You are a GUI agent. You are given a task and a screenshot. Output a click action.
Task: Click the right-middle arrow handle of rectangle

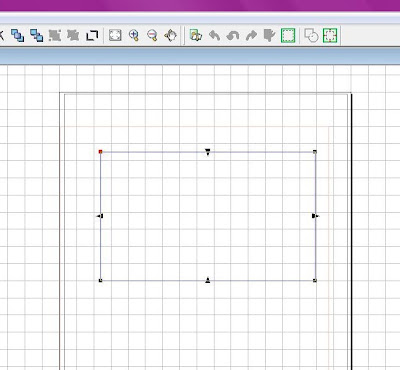click(315, 216)
